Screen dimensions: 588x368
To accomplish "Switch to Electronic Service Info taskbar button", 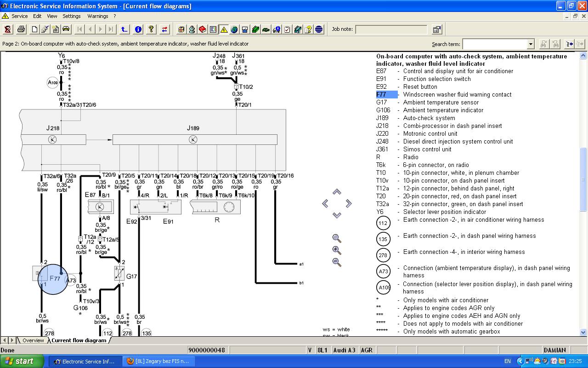I will (x=85, y=361).
